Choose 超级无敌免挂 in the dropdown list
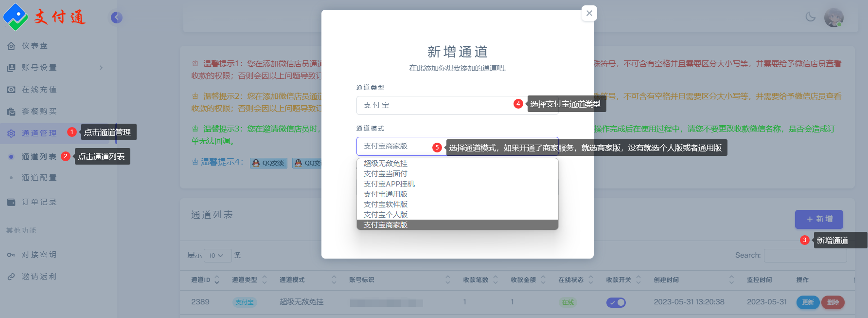868x318 pixels. 386,164
